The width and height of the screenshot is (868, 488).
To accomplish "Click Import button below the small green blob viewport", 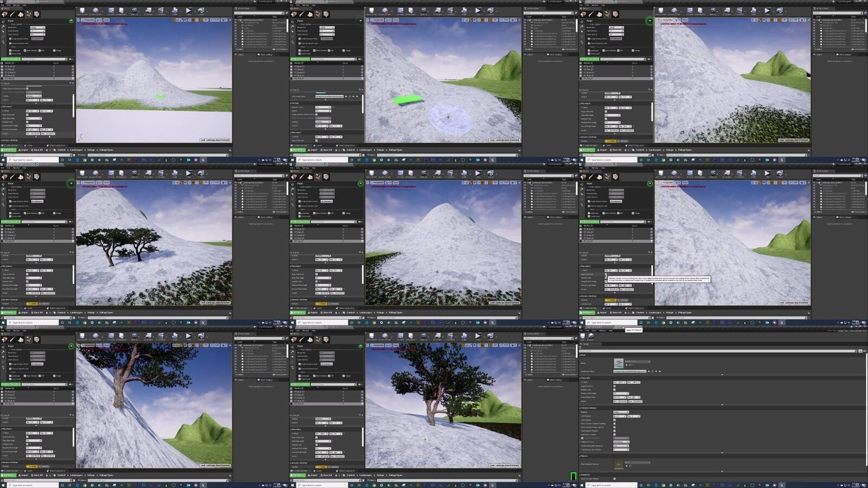I will coord(23,150).
